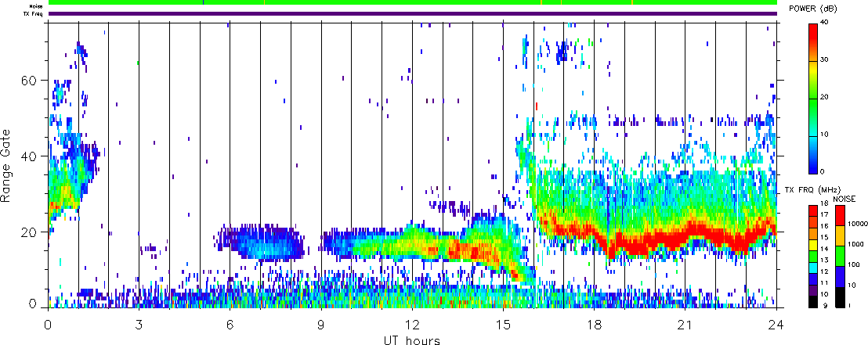The image size is (868, 345).
Task: Click the '1000' label on the NOISE scale
Action: pyautogui.click(x=855, y=244)
